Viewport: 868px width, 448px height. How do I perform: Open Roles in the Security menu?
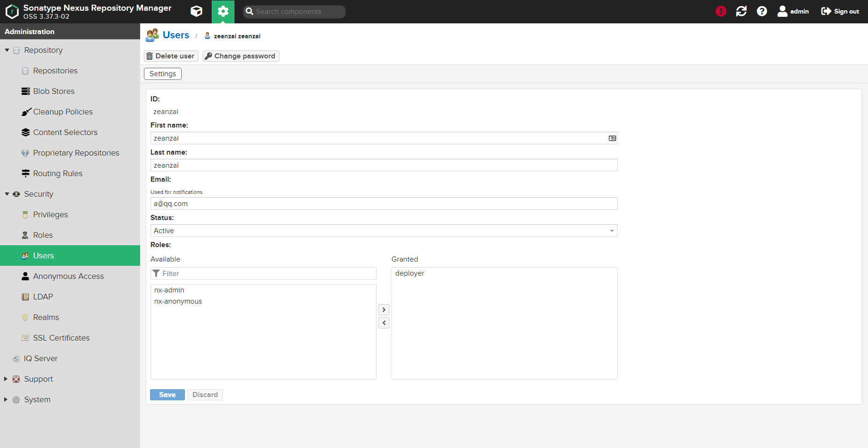[x=43, y=235]
